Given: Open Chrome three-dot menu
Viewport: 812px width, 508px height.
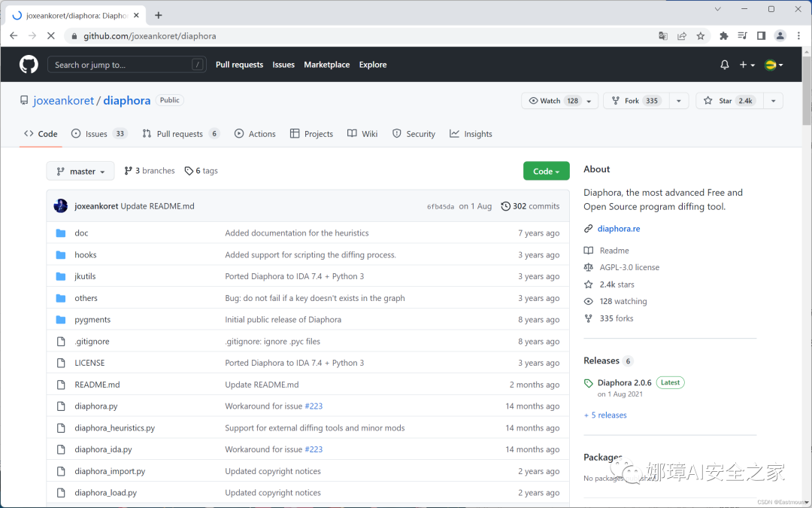Looking at the screenshot, I should coord(798,36).
